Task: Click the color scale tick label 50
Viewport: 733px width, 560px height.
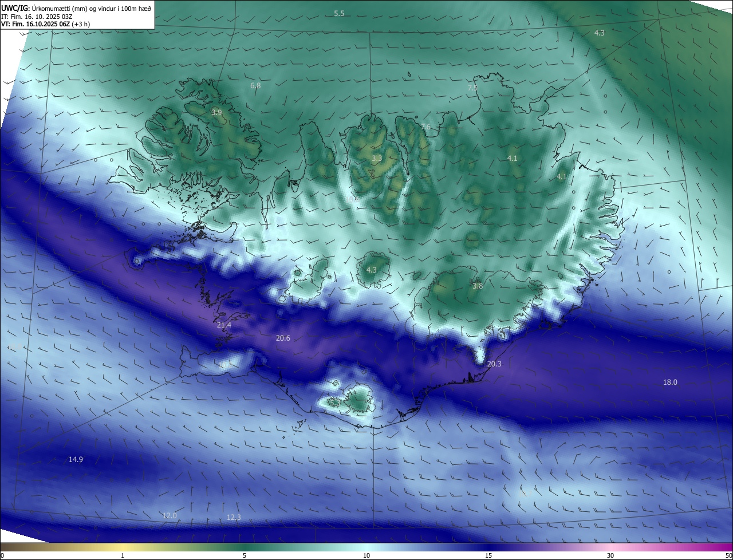Action: (728, 555)
